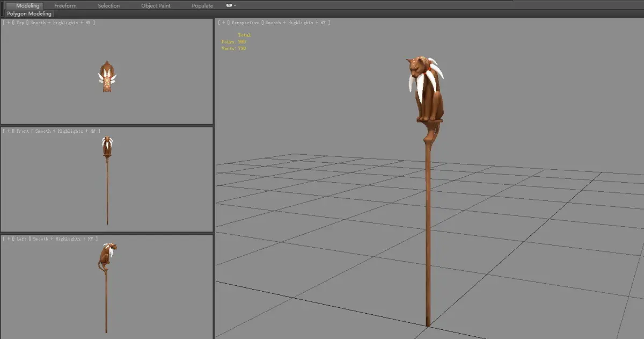This screenshot has height=339, width=644.
Task: Open the Freeform ribbon tab
Action: 65,5
